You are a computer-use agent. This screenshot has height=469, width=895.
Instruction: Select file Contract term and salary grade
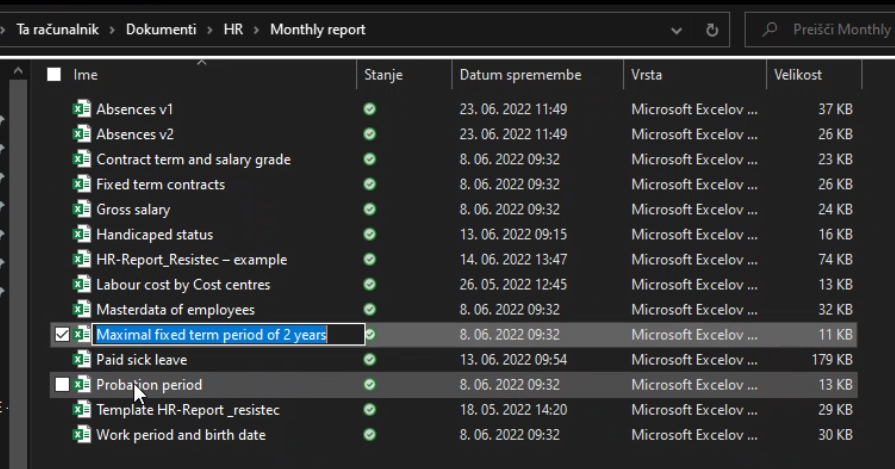tap(193, 159)
